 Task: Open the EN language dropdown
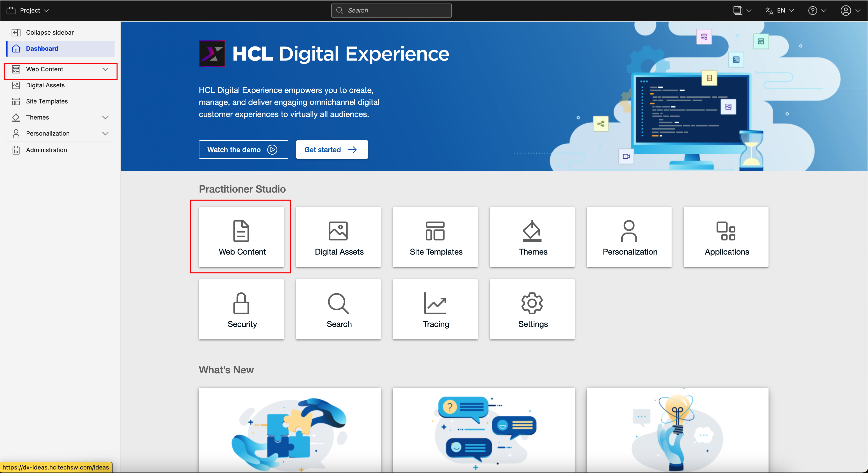click(x=779, y=11)
